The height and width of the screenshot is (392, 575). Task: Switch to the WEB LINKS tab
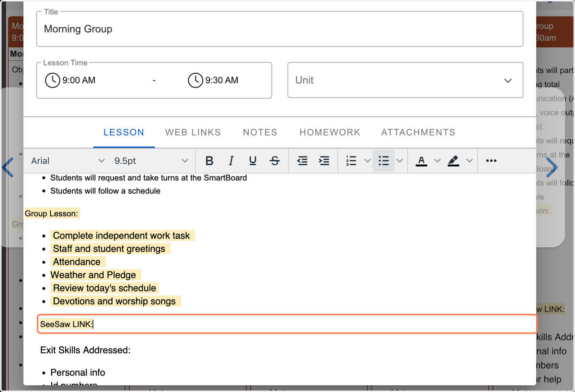click(x=193, y=133)
